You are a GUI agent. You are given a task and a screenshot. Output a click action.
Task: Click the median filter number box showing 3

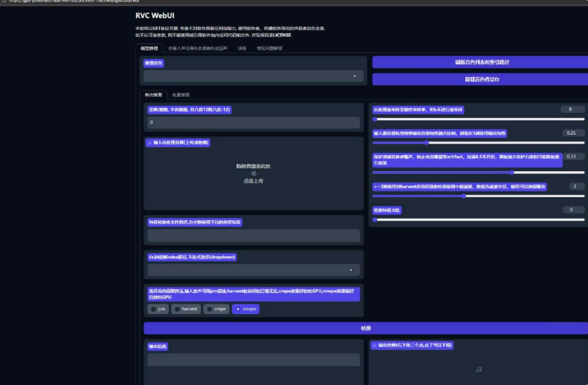coord(577,187)
